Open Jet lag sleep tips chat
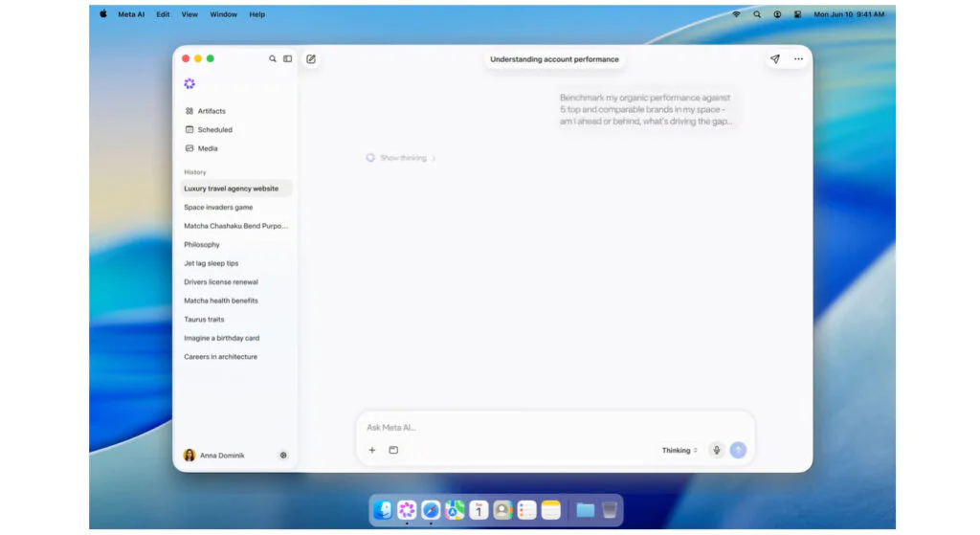This screenshot has height=535, width=980. (x=211, y=263)
